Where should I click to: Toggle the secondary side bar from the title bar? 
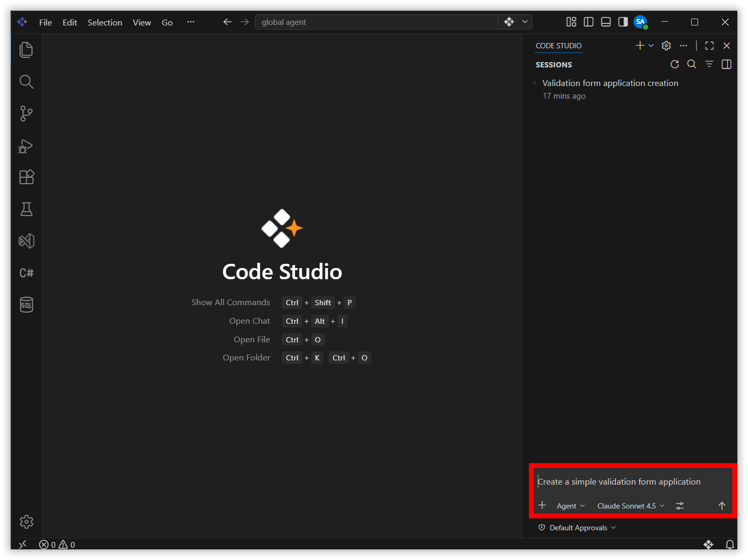point(623,22)
